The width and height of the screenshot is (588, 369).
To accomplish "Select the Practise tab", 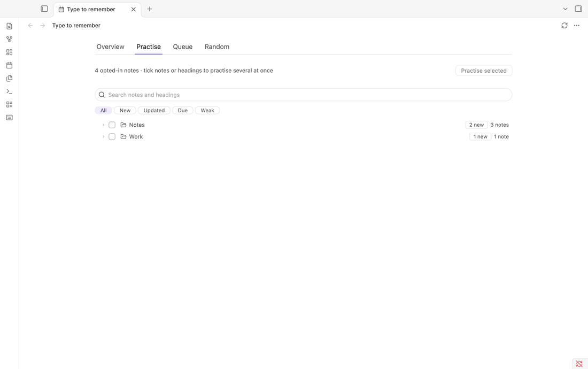I will [x=149, y=47].
